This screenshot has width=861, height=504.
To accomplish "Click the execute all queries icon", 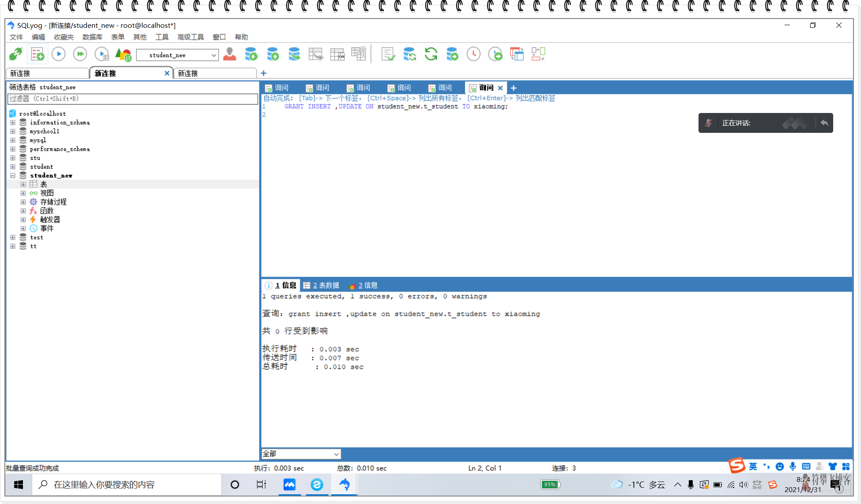I will point(80,54).
